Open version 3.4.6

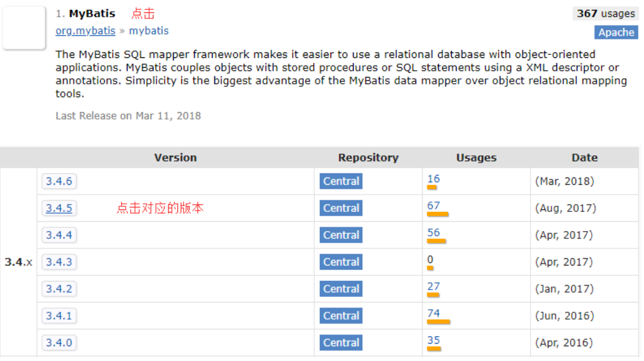pyautogui.click(x=59, y=181)
